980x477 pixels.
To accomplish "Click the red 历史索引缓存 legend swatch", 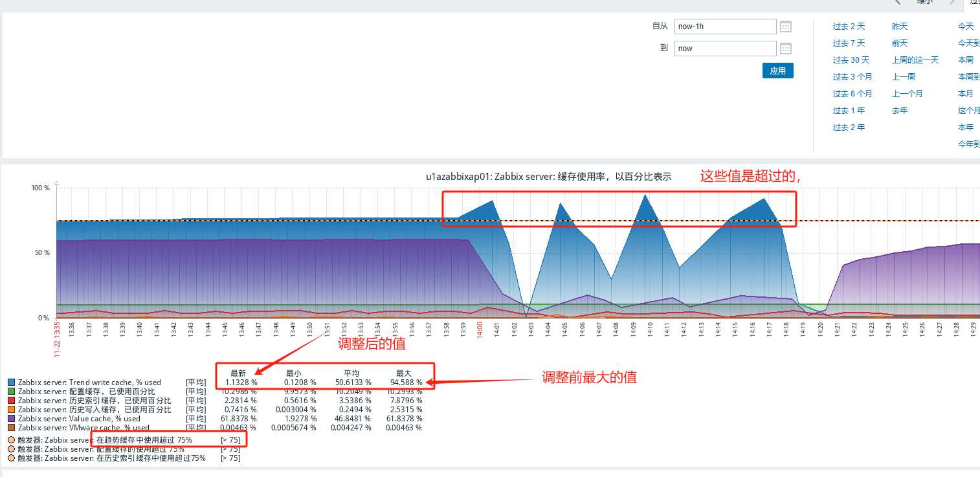I will pyautogui.click(x=12, y=401).
